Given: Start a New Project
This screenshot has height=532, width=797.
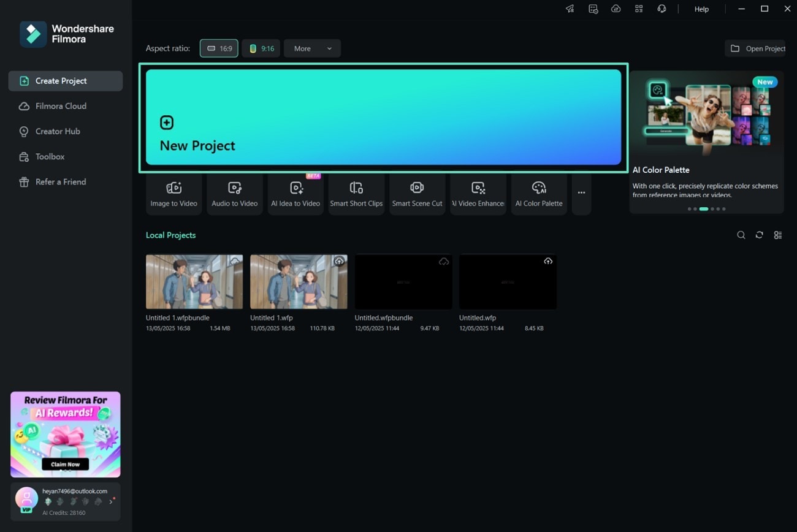Looking at the screenshot, I should 383,117.
